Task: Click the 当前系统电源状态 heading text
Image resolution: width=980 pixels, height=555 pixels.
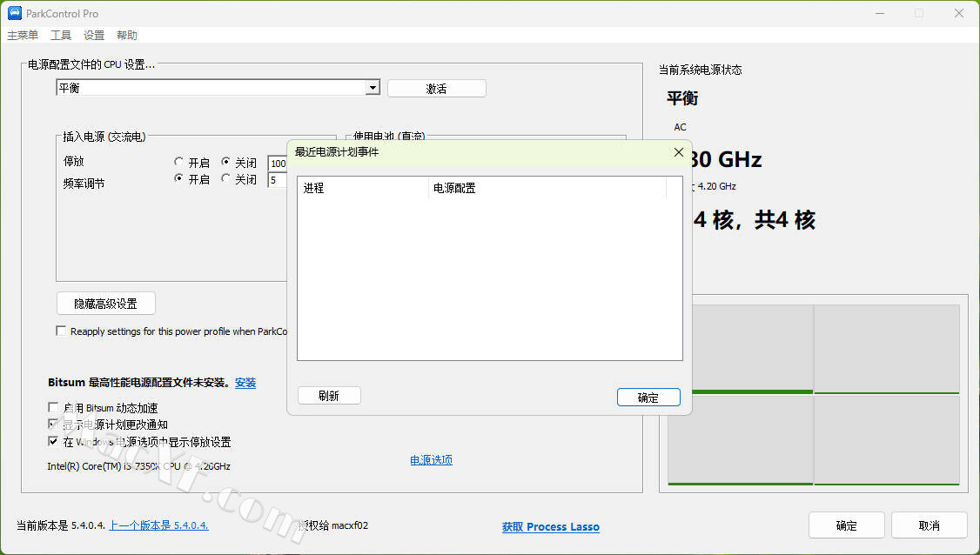Action: coord(700,70)
